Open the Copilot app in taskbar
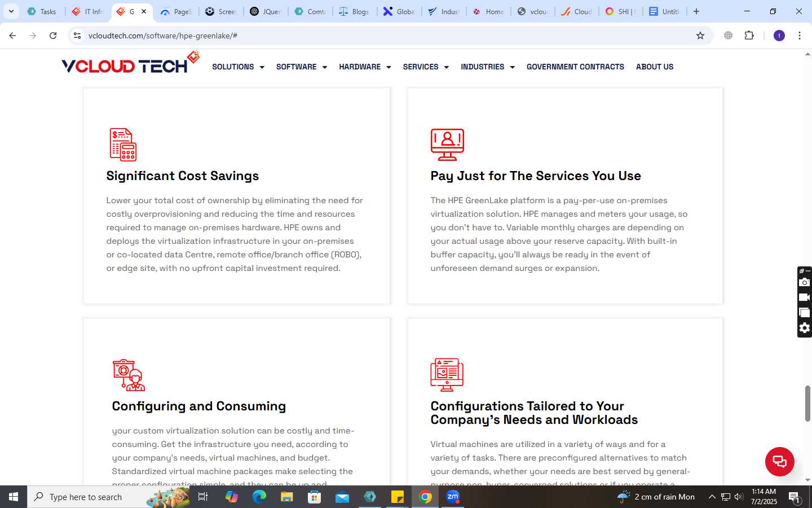 click(x=232, y=497)
